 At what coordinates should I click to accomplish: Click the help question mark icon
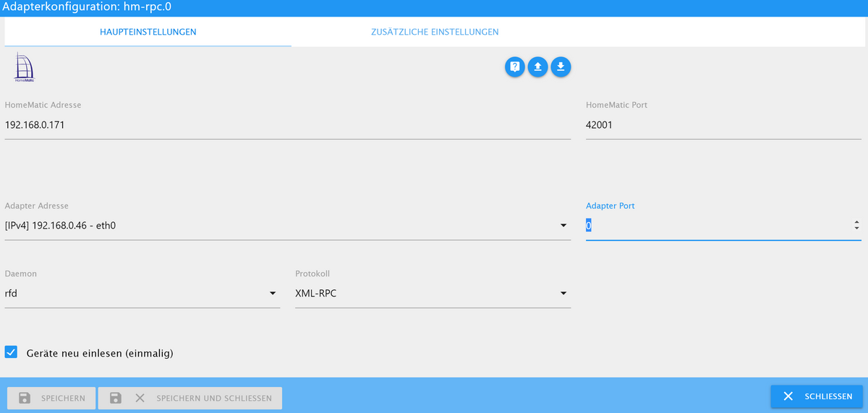[514, 67]
